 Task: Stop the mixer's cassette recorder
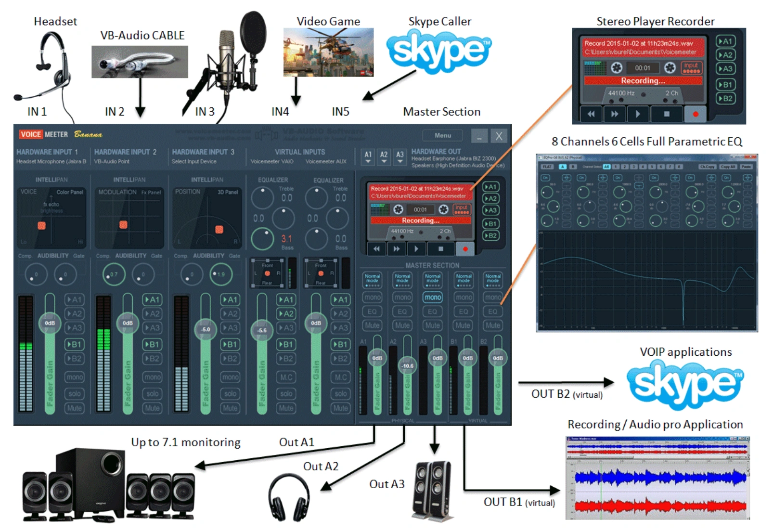[x=440, y=249]
